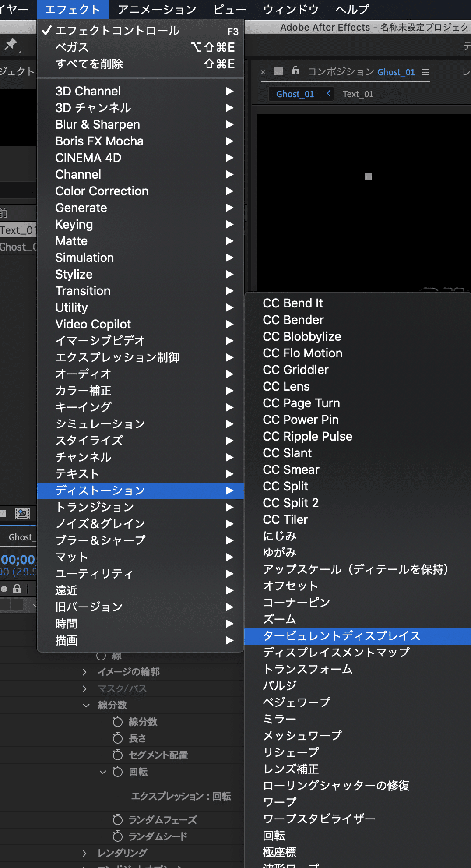Apply the メッシュワープ effect
The height and width of the screenshot is (868, 471).
pos(358,736)
